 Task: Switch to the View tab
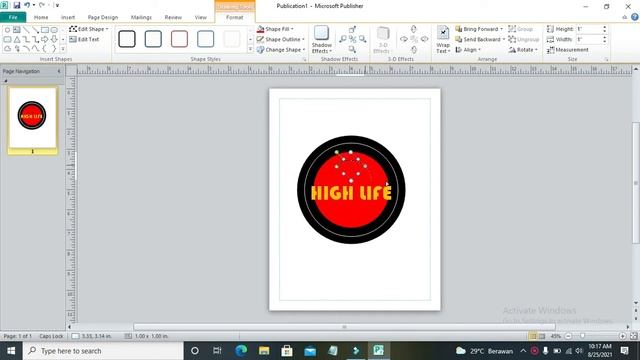click(200, 17)
